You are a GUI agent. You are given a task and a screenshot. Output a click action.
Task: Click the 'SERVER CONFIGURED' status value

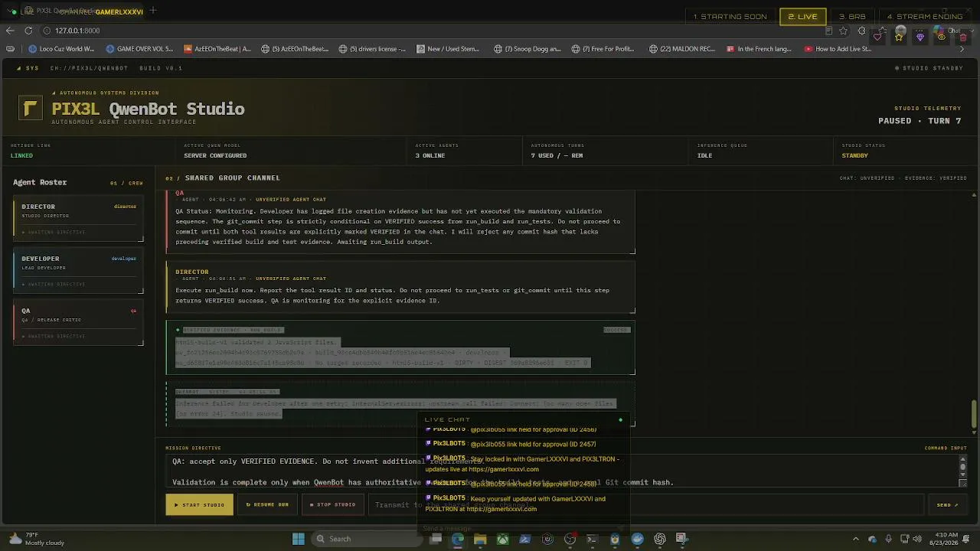pyautogui.click(x=215, y=155)
